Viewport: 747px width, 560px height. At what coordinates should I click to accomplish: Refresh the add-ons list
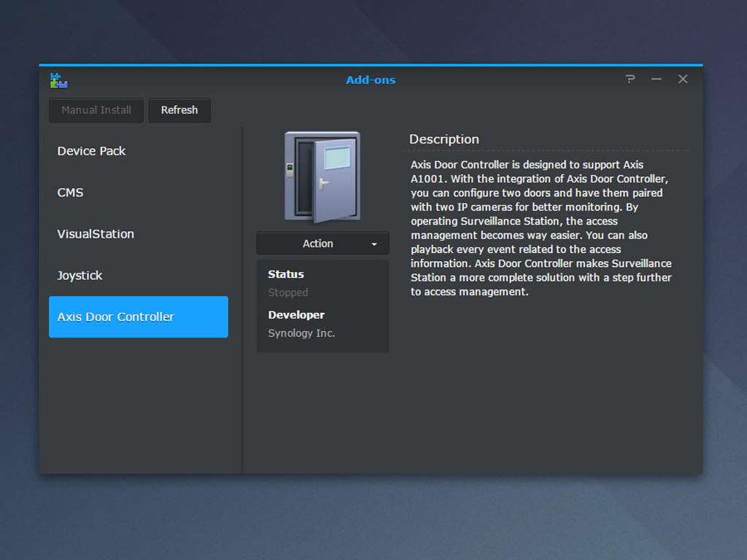coord(179,110)
